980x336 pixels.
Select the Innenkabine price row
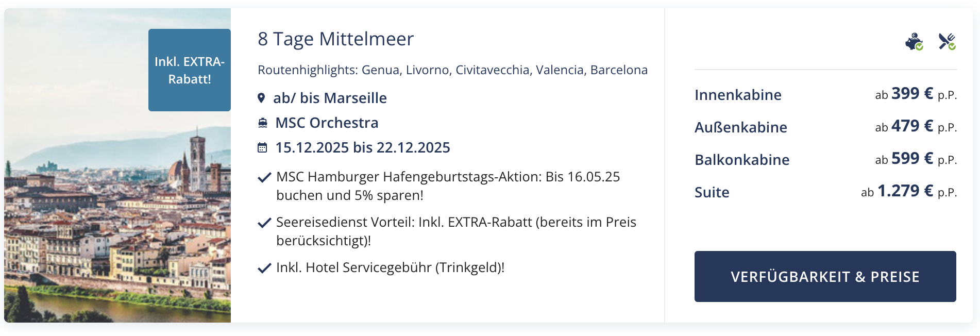[825, 94]
